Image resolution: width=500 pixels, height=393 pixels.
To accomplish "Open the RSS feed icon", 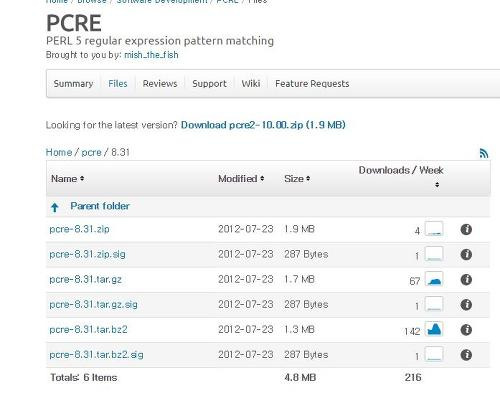I will (x=484, y=153).
